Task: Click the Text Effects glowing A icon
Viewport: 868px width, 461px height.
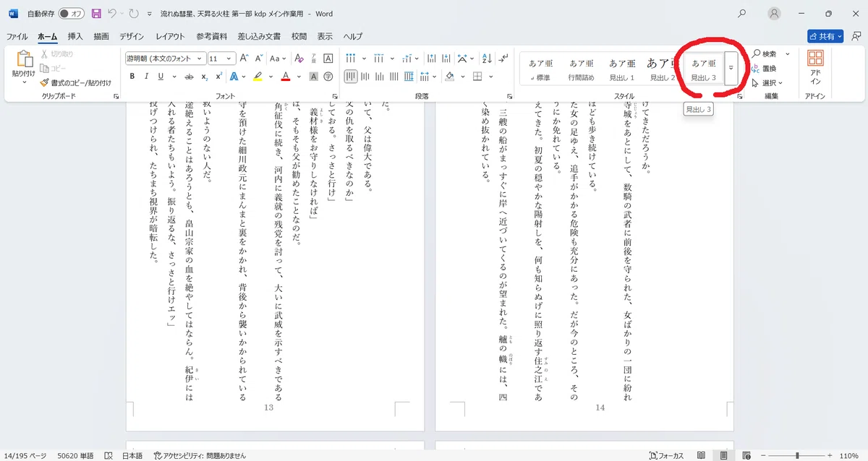Action: (x=234, y=76)
